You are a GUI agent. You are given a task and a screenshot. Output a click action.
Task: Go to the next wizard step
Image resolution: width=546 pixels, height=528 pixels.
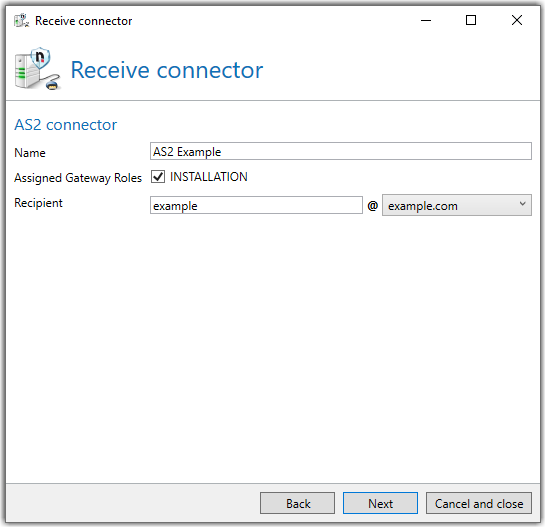click(x=380, y=504)
